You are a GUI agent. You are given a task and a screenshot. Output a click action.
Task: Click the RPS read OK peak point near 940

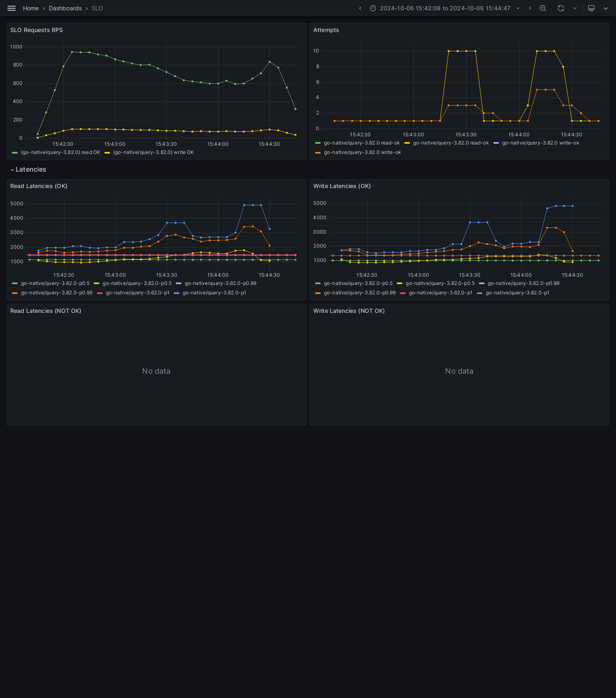point(72,52)
